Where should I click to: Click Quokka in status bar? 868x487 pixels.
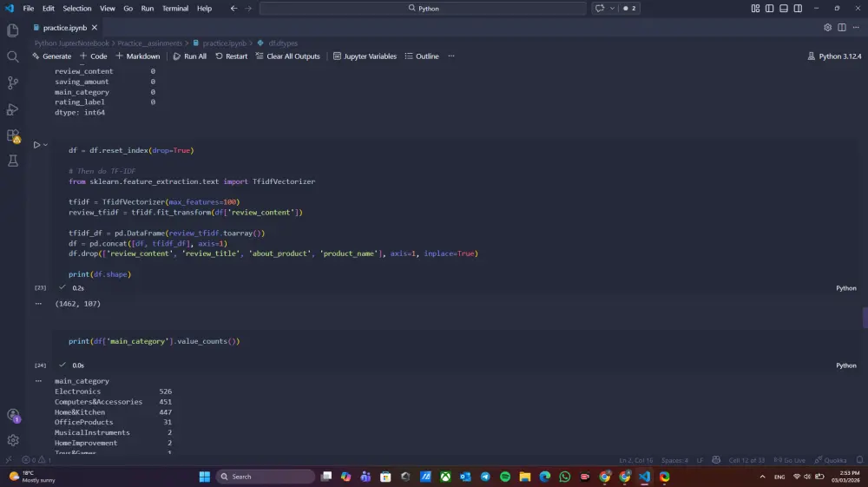point(831,460)
